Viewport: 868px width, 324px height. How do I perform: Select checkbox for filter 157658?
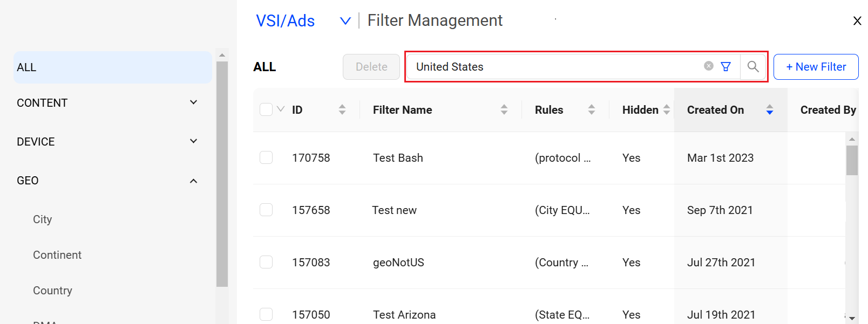[x=266, y=210]
